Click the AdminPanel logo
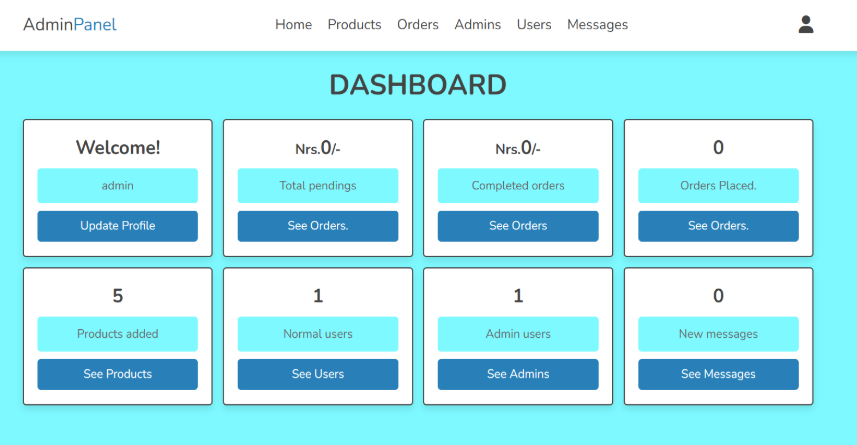The width and height of the screenshot is (857, 445). tap(70, 25)
